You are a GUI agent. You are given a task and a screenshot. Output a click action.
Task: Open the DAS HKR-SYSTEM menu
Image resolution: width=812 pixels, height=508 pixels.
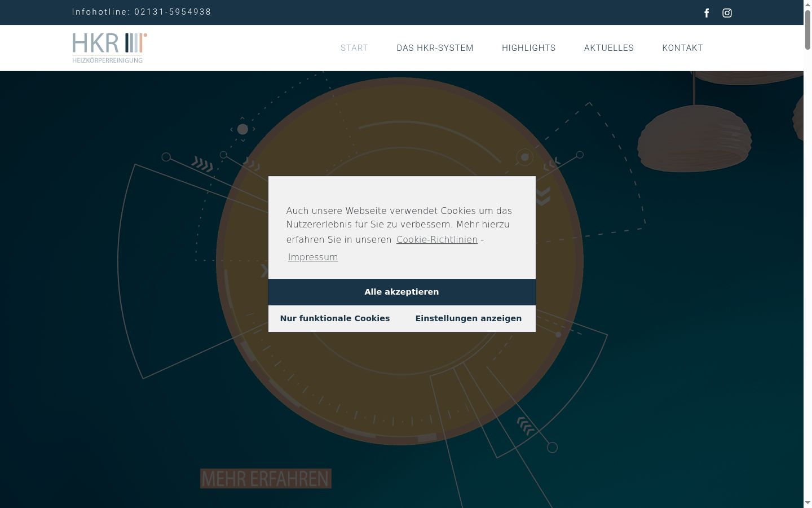[x=435, y=48]
